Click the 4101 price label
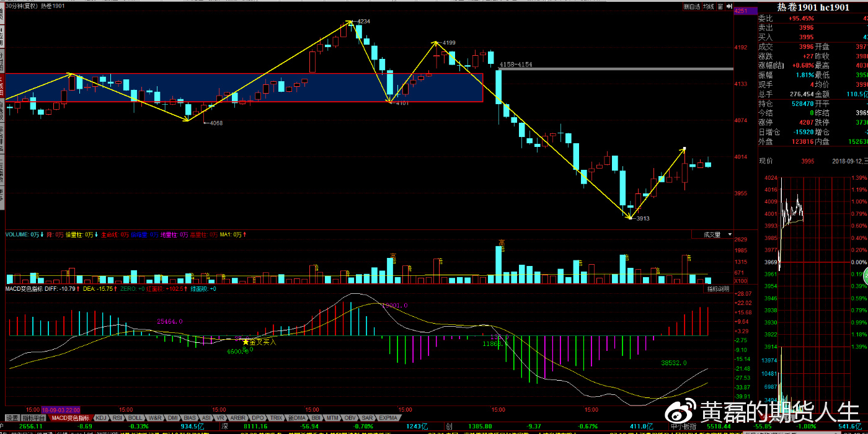This screenshot has height=434, width=868. pos(402,103)
